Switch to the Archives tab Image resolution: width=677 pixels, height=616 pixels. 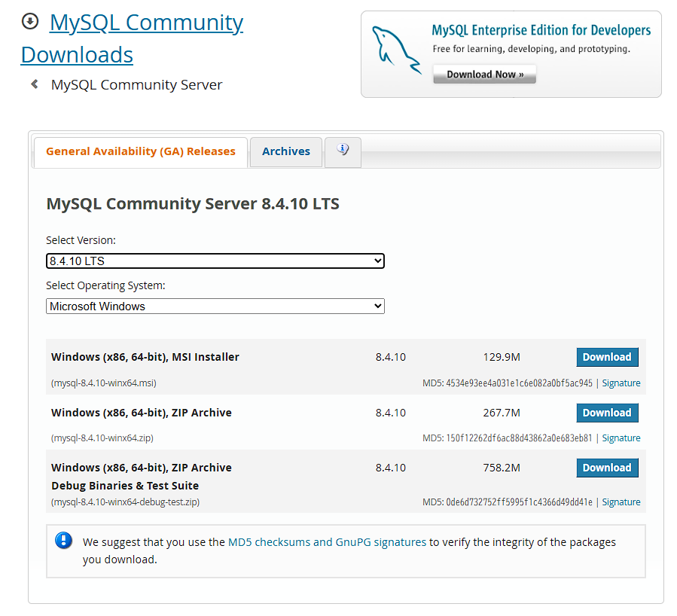click(x=286, y=151)
